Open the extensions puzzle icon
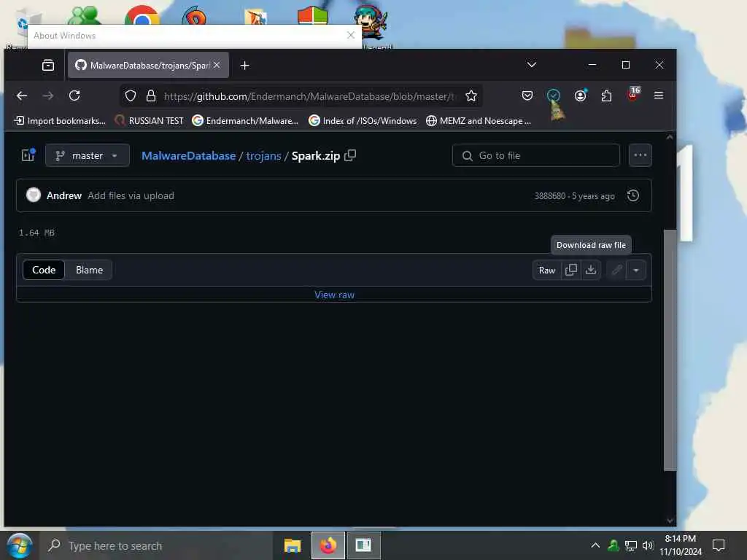 pos(606,96)
